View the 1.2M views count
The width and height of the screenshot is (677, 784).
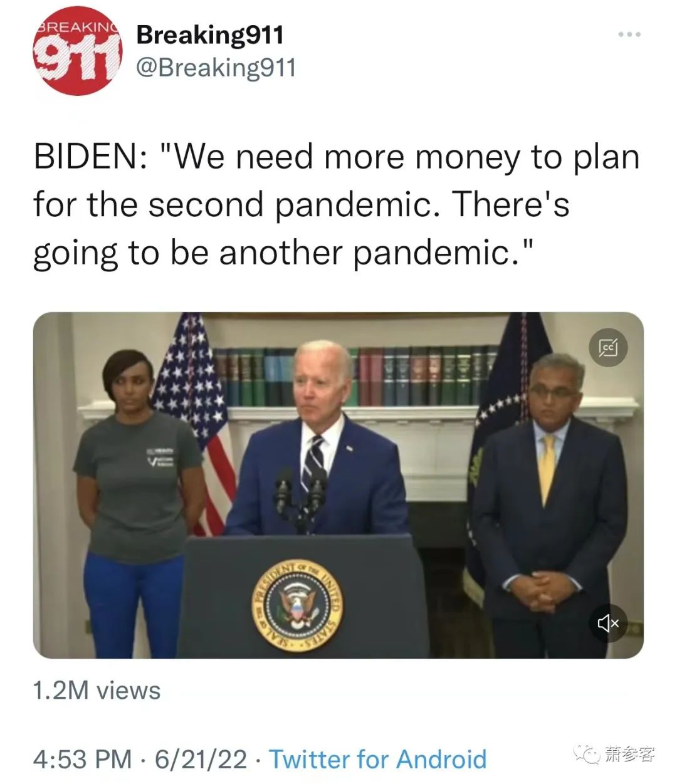[97, 691]
